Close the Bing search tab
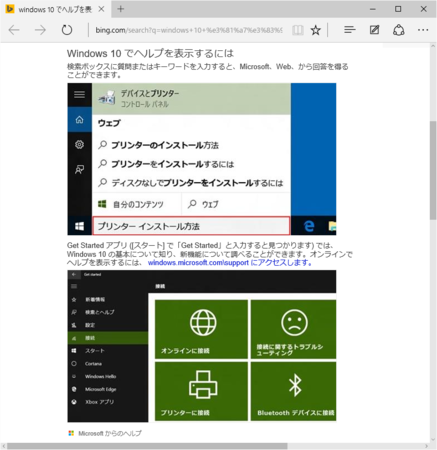 pos(101,9)
